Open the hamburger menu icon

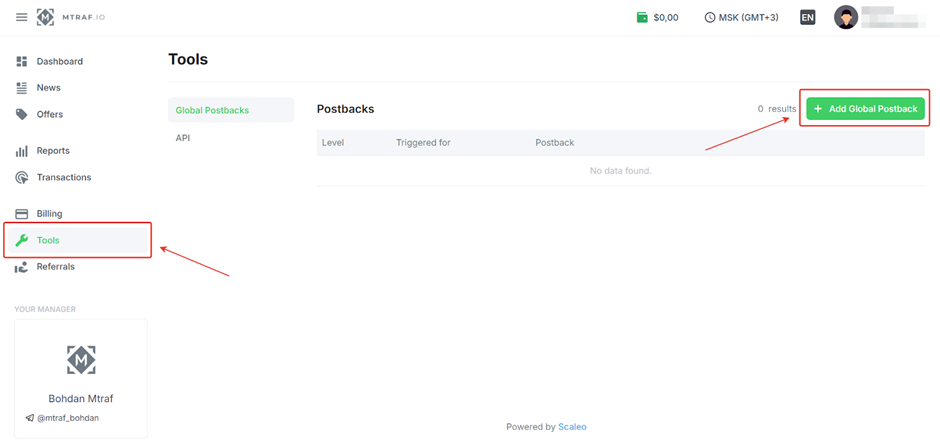[22, 18]
